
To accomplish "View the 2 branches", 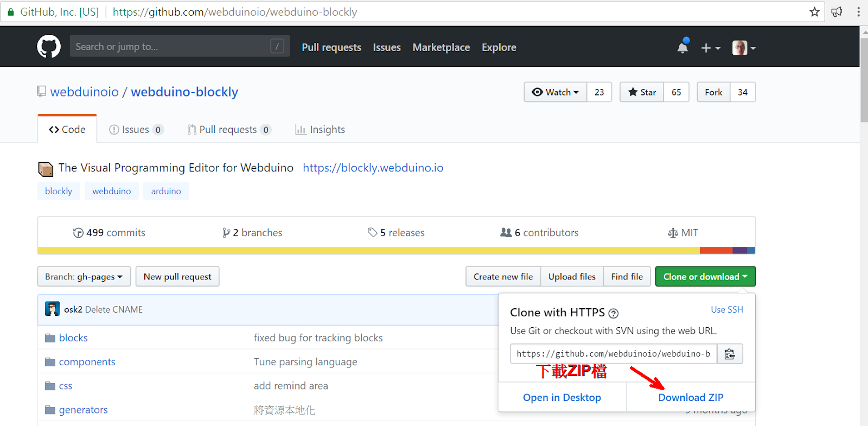I will (x=252, y=233).
